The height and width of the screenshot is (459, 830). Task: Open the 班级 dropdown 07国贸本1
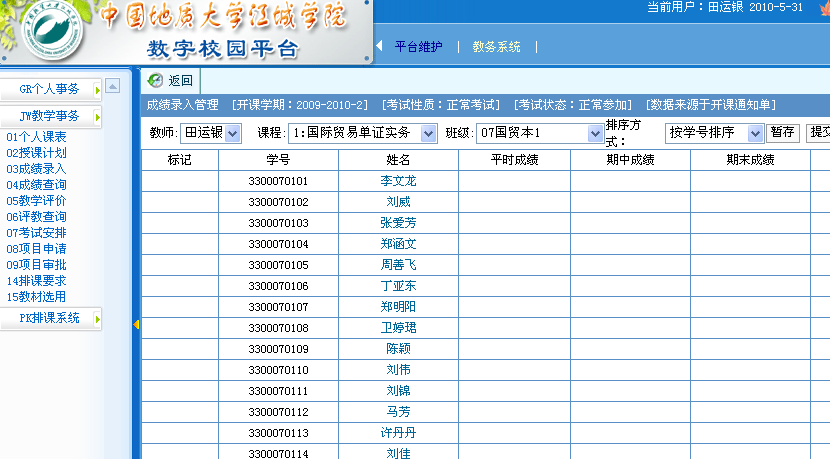click(540, 133)
